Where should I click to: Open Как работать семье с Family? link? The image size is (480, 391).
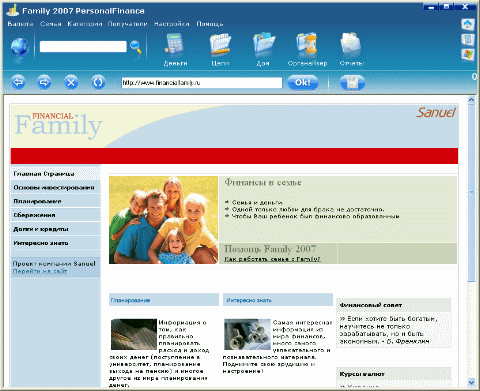point(272,259)
